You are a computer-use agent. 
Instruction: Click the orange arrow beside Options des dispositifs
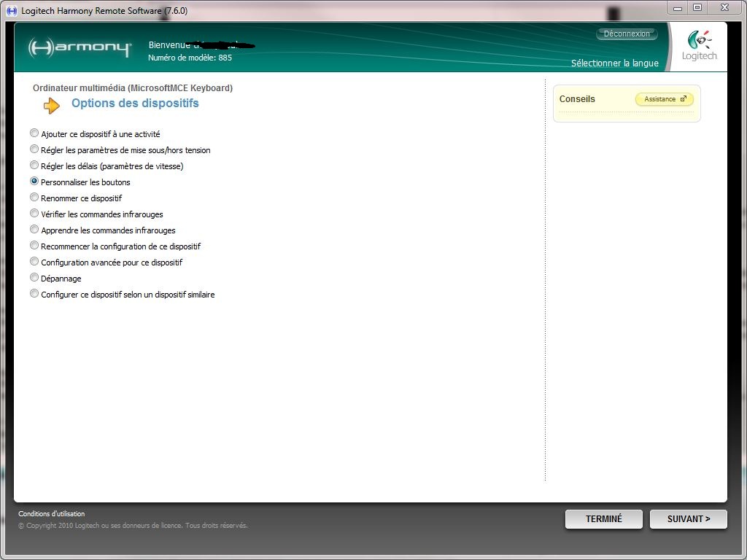coord(52,106)
